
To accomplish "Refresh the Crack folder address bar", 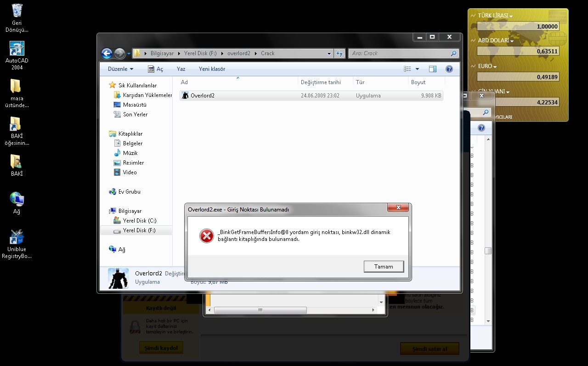I will pyautogui.click(x=339, y=53).
